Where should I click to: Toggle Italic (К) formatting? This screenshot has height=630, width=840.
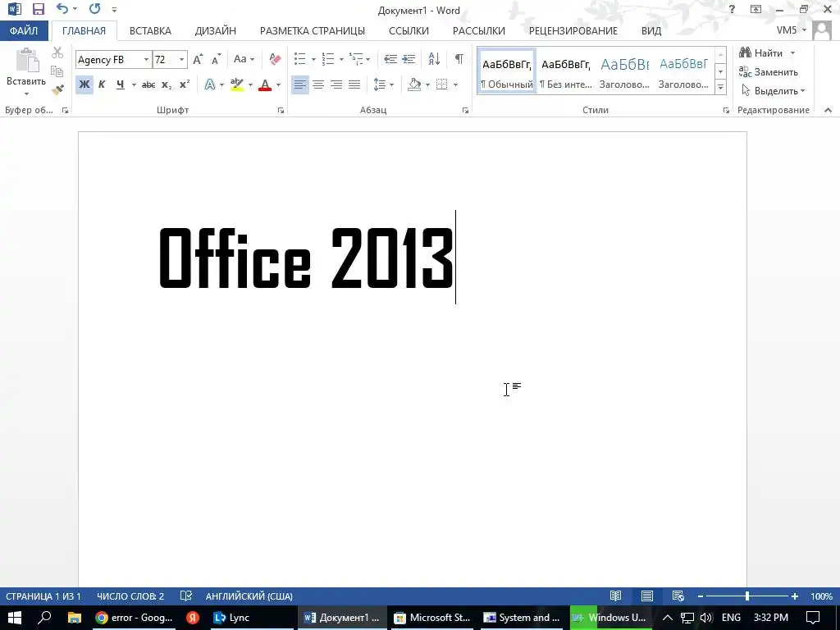point(102,84)
